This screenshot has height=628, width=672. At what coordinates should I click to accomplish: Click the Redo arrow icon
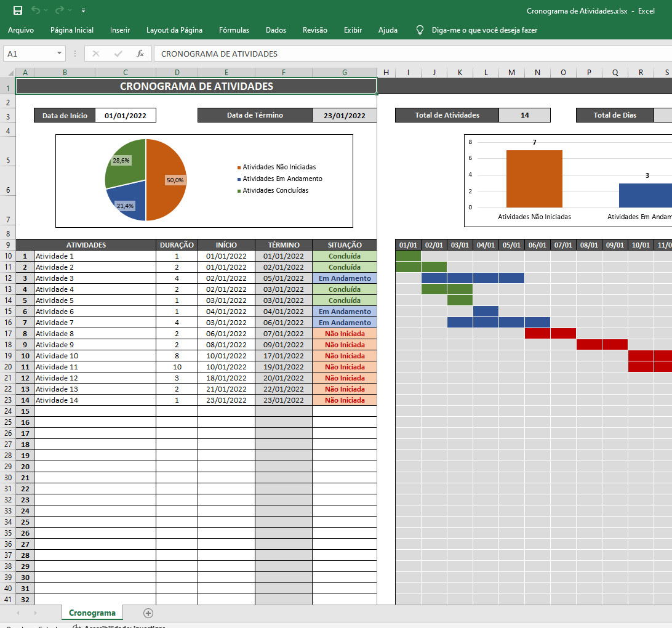60,10
